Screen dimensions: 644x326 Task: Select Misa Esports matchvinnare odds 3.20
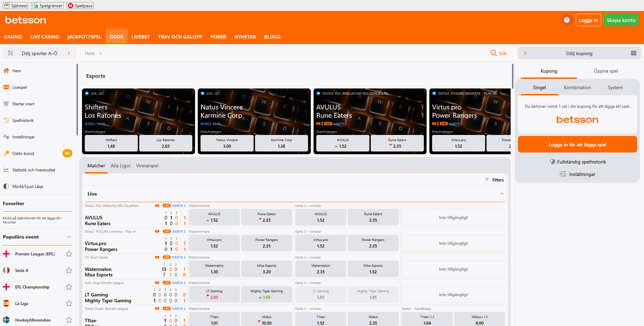pos(266,269)
